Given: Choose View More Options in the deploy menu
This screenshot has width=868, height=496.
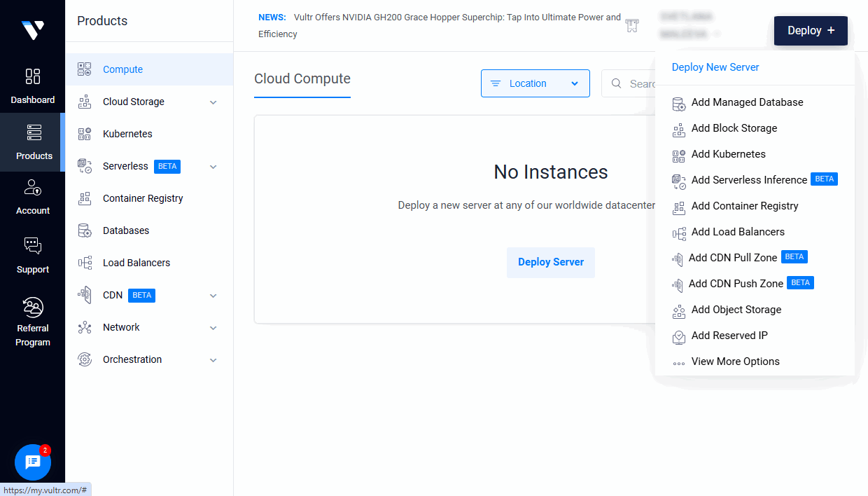Looking at the screenshot, I should pos(735,361).
